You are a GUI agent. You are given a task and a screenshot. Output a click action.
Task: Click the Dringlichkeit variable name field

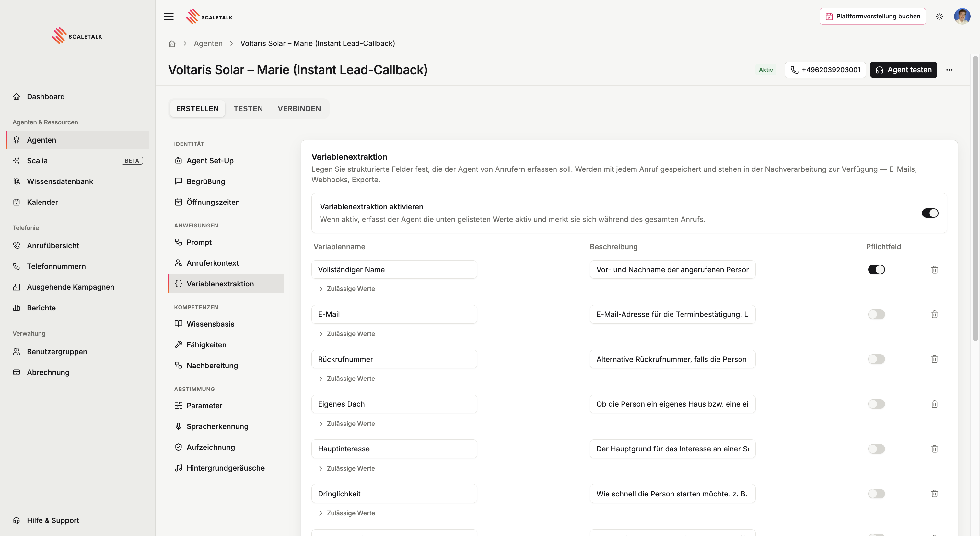[394, 494]
